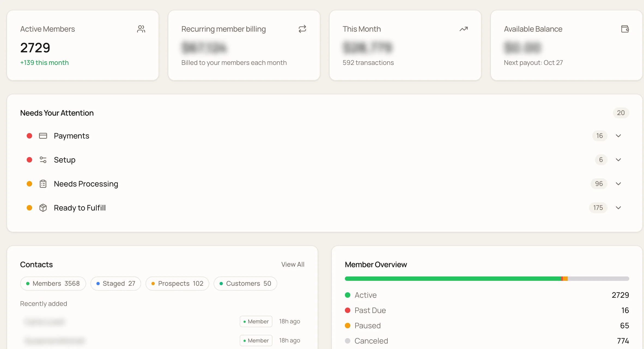Click the 6 count badge on Setup
The width and height of the screenshot is (644, 349).
pos(601,160)
